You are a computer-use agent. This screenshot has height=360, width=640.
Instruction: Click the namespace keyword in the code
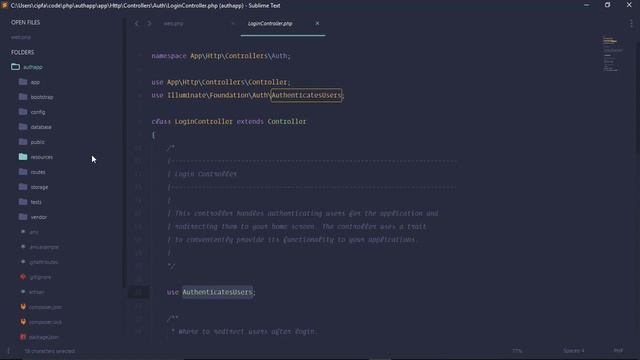[x=169, y=56]
